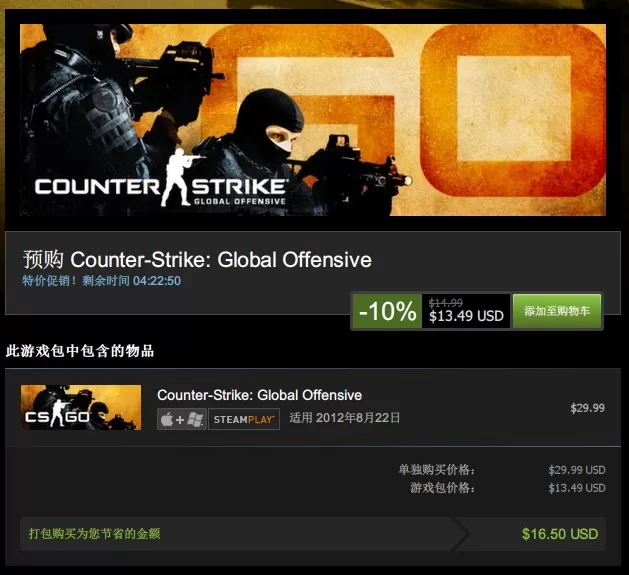Click the plus sign between platform icons
Screen dimensions: 629x575
pyautogui.click(x=180, y=420)
